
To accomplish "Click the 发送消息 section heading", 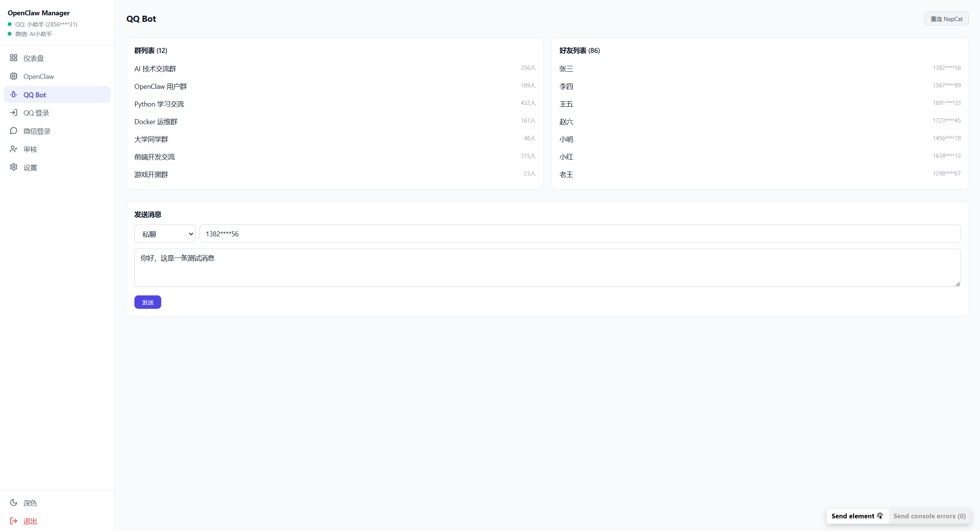I will (147, 215).
